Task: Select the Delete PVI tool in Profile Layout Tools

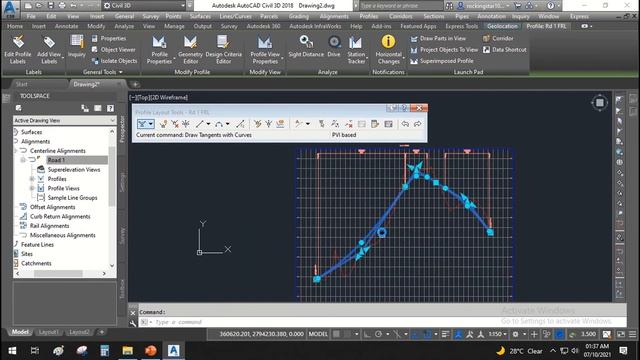Action: tap(175, 124)
